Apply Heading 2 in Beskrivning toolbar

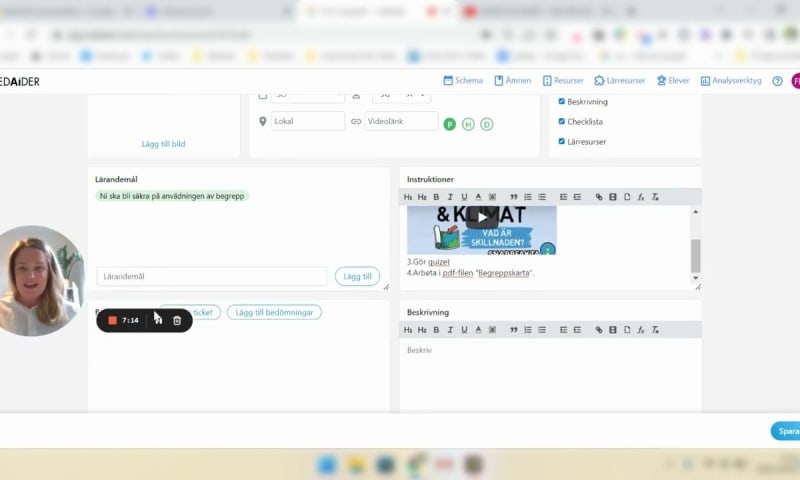[422, 330]
